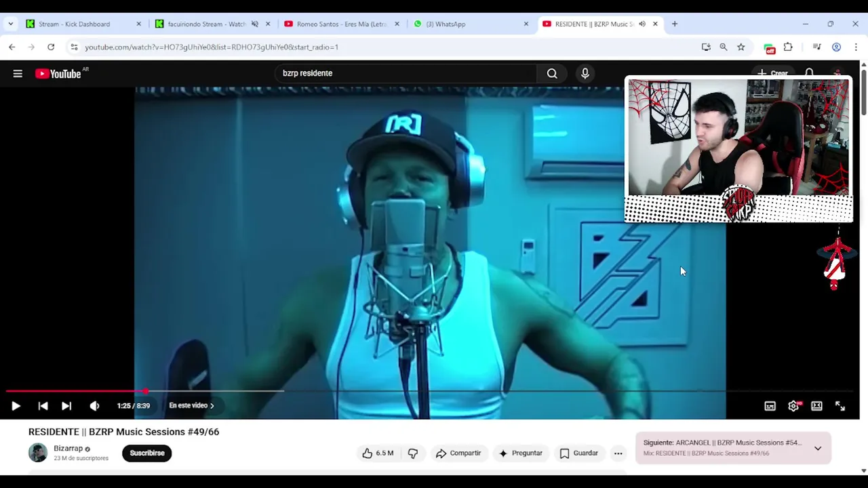Open media controls music note icon
The height and width of the screenshot is (488, 868).
816,47
